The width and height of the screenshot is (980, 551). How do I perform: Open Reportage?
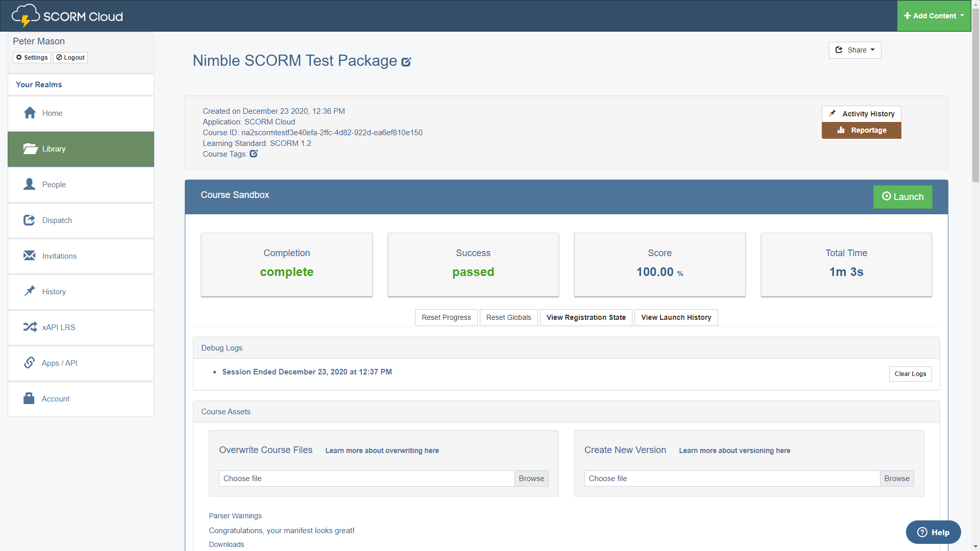click(861, 130)
